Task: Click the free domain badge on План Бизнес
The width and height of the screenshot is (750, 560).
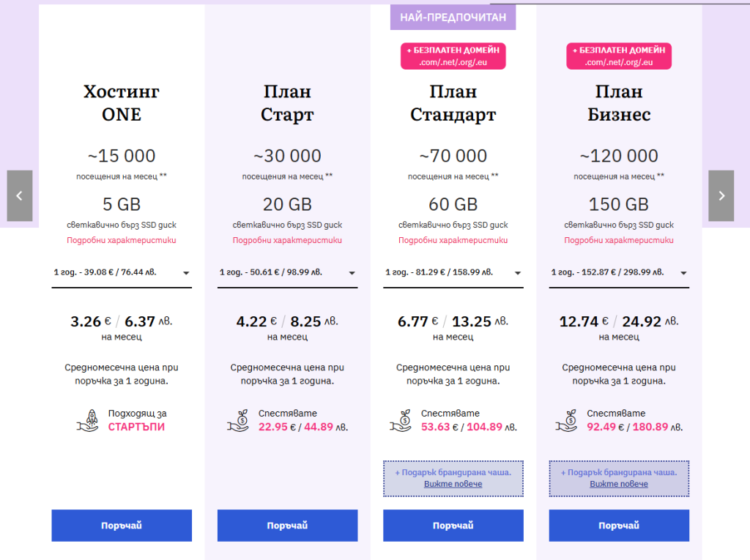Action: click(619, 56)
